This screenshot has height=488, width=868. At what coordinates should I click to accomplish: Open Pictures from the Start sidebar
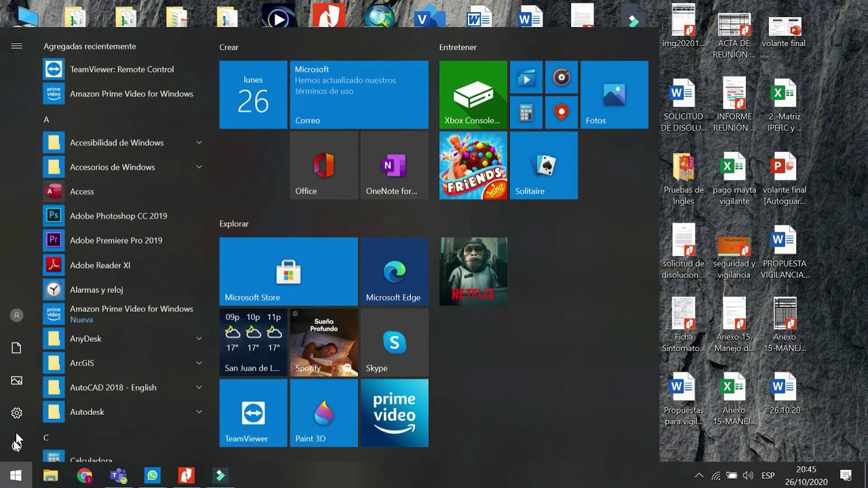coord(16,380)
